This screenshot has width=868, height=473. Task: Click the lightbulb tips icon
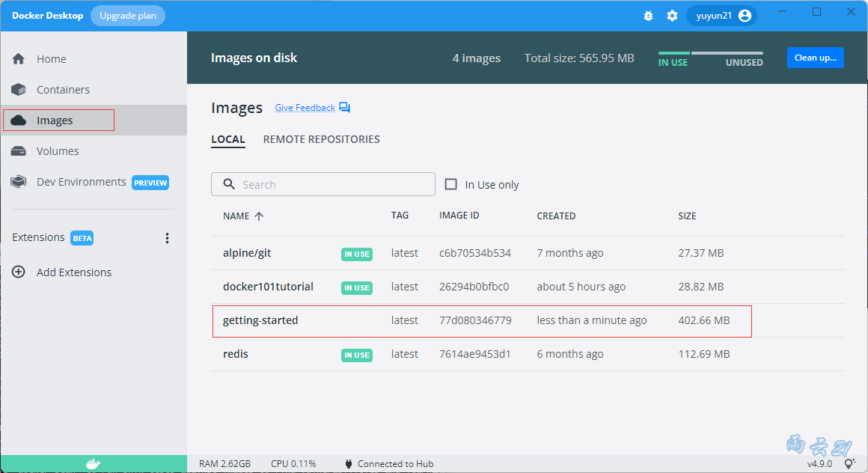(x=849, y=463)
